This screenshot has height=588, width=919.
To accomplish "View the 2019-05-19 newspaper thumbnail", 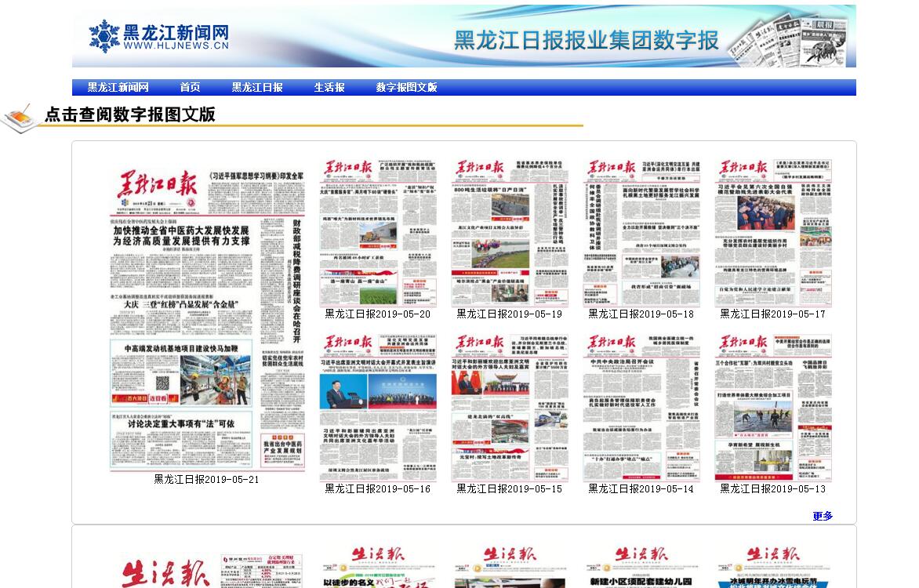I will 510,232.
